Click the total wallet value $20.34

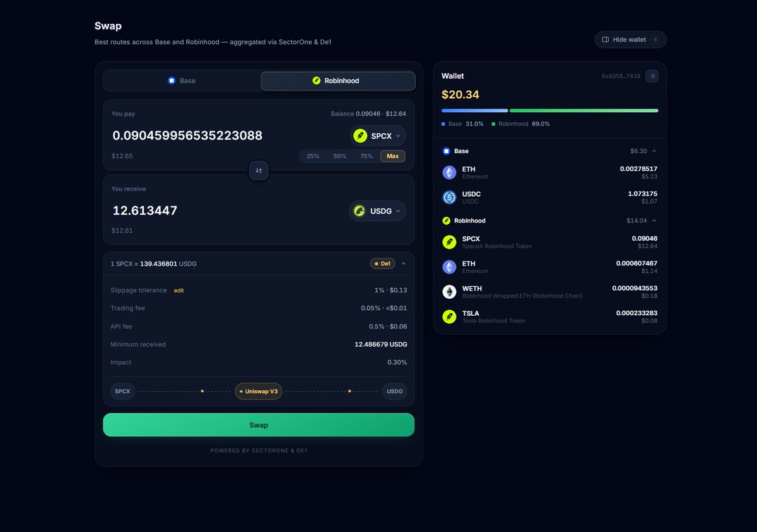pos(461,95)
